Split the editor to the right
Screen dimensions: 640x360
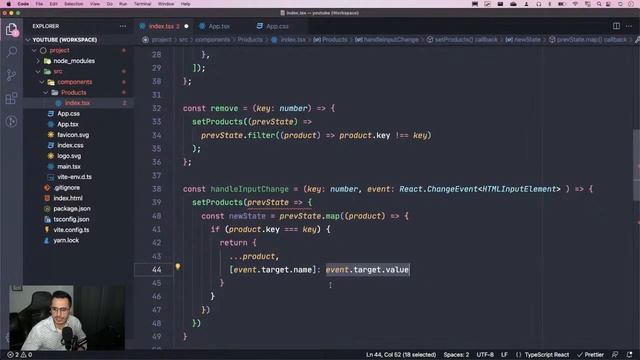point(616,26)
